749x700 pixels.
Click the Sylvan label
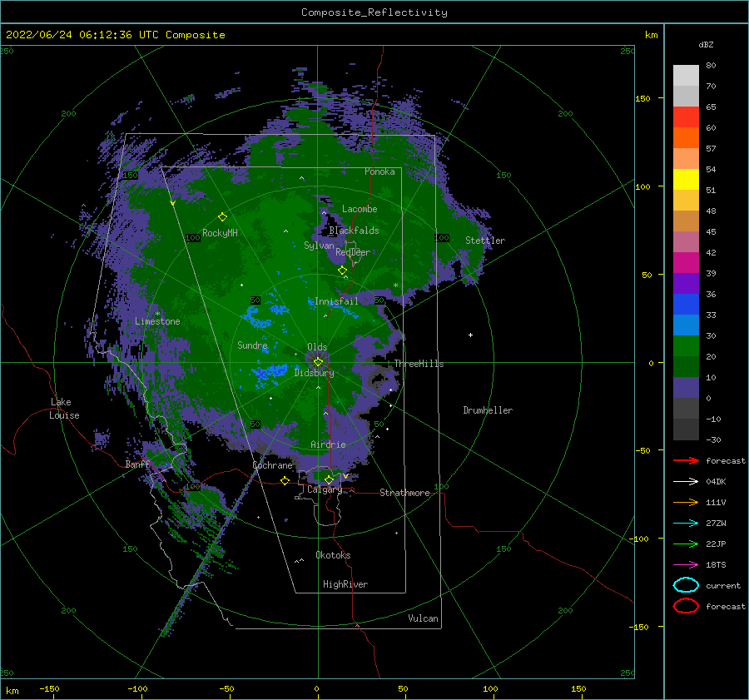tap(319, 246)
